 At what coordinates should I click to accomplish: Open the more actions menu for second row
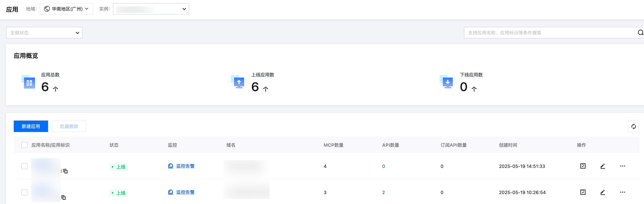coord(622,192)
